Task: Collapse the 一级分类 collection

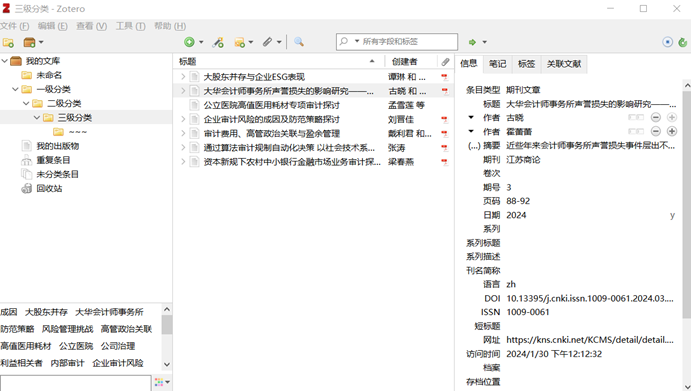Action: pyautogui.click(x=15, y=89)
